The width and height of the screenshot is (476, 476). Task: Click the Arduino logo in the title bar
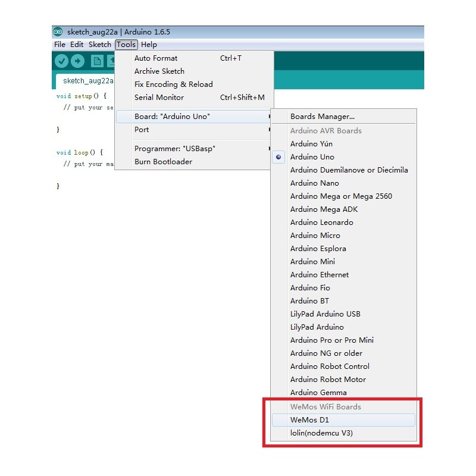point(58,32)
